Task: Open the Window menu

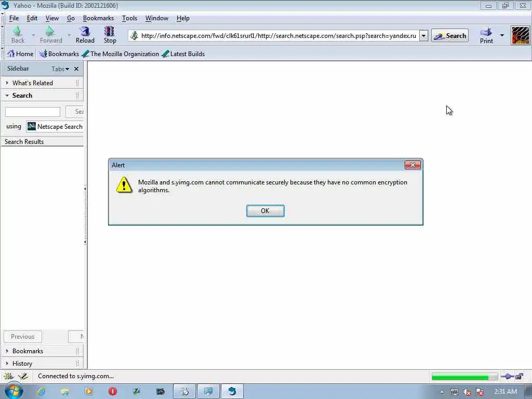Action: point(157,18)
